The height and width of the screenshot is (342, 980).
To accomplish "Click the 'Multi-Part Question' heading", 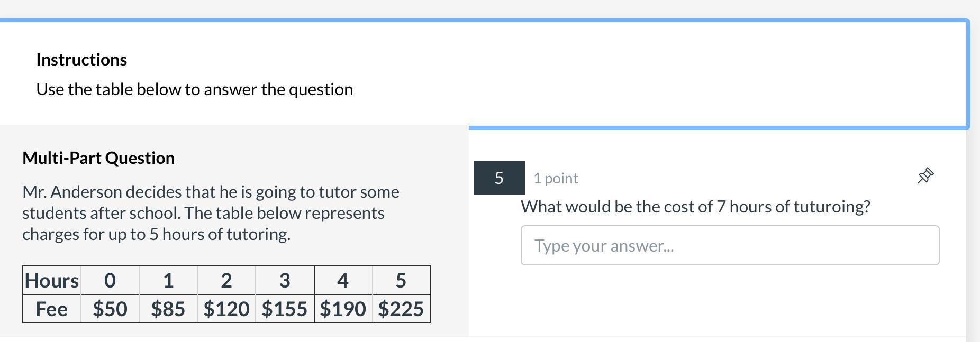I will [98, 158].
